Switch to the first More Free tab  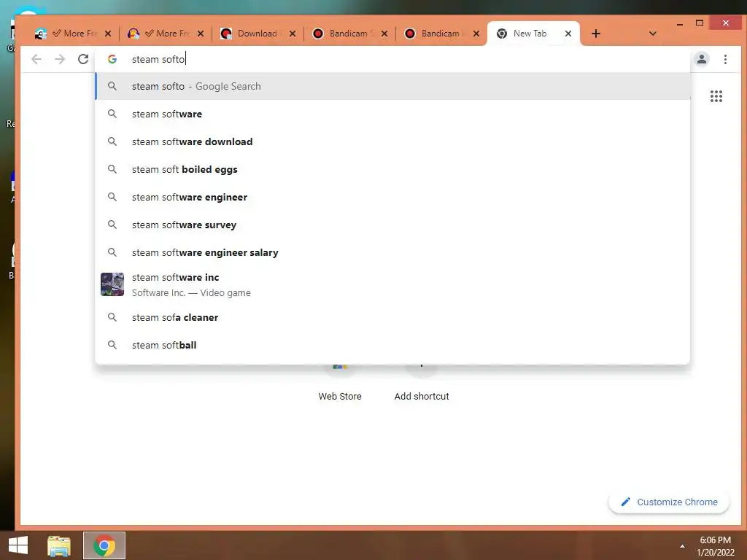(x=72, y=34)
